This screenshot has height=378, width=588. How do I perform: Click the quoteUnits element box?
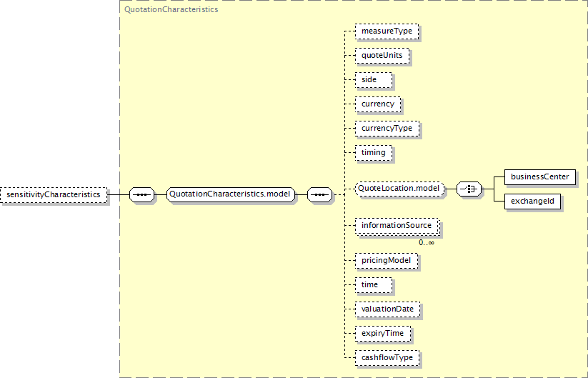pyautogui.click(x=382, y=56)
